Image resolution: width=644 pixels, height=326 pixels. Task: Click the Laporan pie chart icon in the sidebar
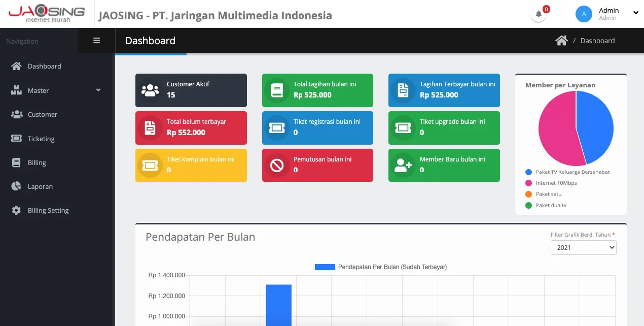(16, 186)
